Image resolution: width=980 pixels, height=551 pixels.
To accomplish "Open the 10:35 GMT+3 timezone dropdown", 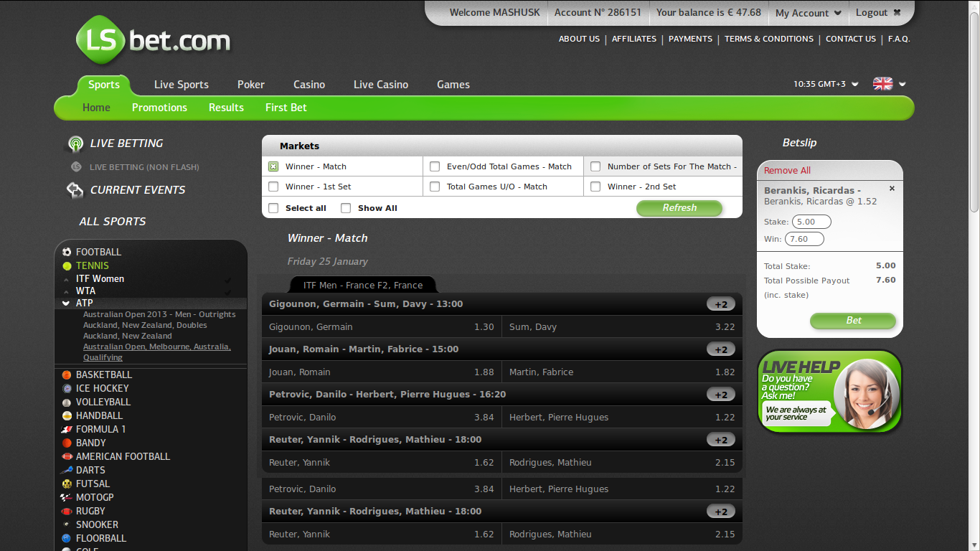I will pos(826,84).
